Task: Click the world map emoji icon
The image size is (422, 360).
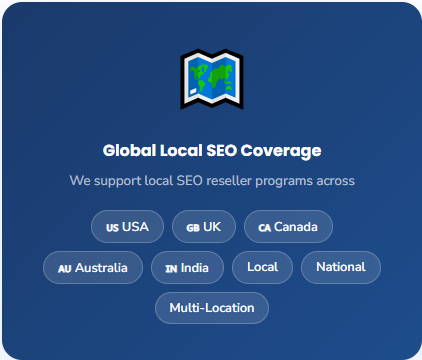Action: 212,79
